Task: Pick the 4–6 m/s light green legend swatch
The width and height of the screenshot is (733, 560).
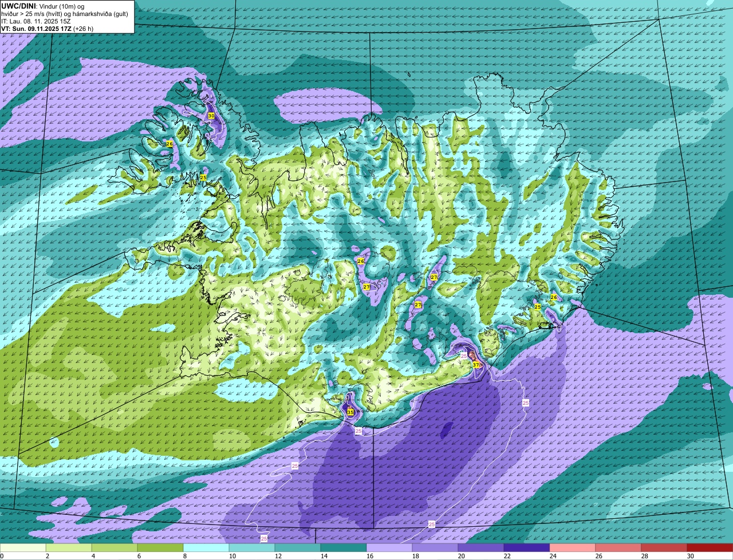Action: click(x=115, y=547)
